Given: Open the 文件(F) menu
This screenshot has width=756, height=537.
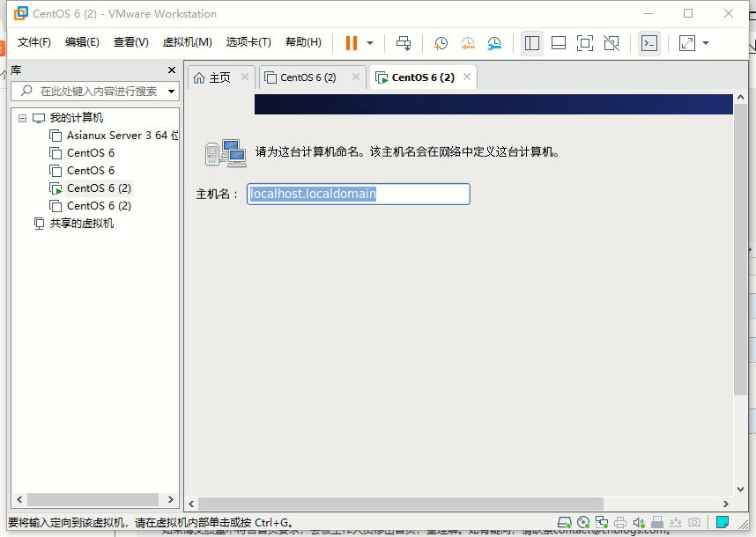Looking at the screenshot, I should (x=33, y=42).
